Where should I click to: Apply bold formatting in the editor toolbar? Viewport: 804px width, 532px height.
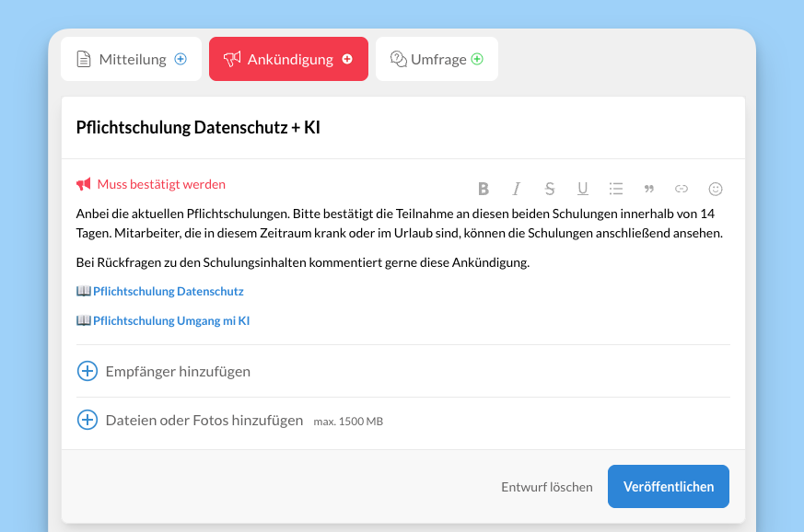point(484,189)
